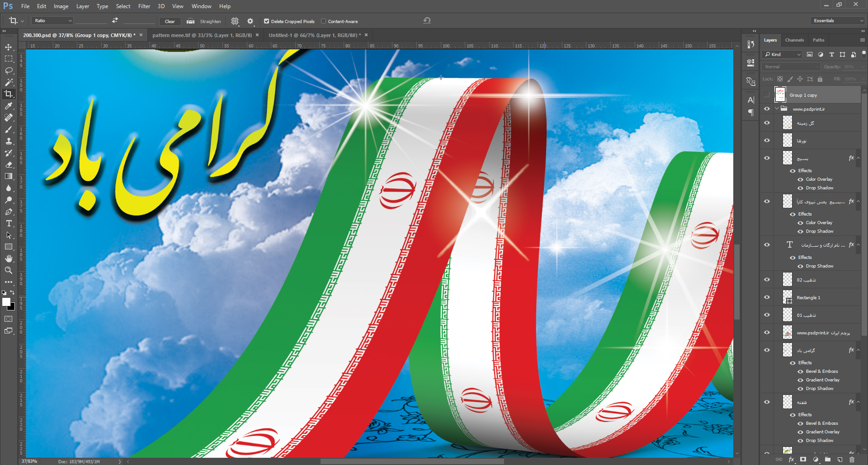Click the foreground color swatch
868x465 pixels.
point(6,302)
